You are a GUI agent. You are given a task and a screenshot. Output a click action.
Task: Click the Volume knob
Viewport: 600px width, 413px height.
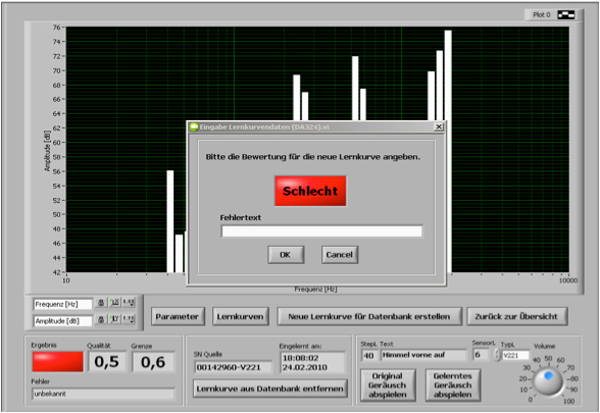(546, 380)
